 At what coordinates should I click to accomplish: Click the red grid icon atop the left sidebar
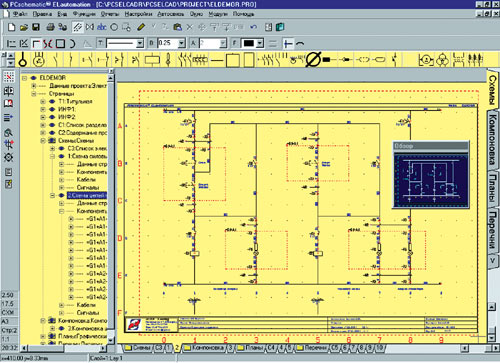point(9,77)
